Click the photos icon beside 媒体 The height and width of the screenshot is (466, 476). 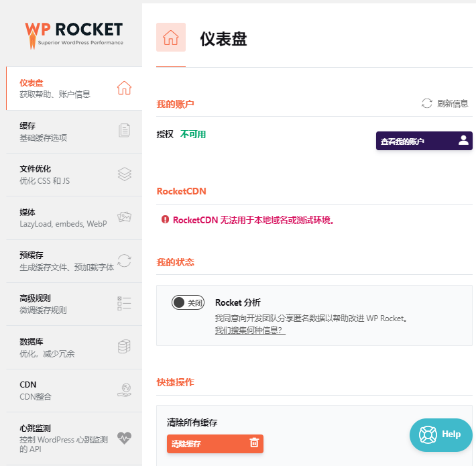(125, 217)
